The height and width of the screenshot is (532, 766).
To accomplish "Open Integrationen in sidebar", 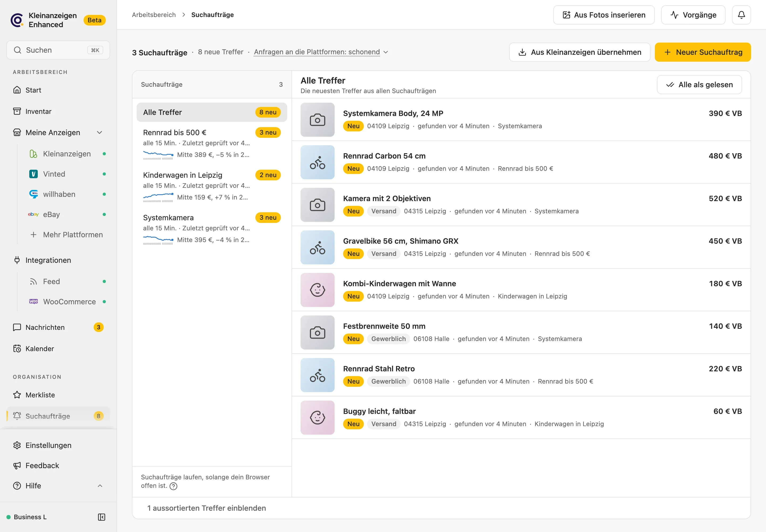I will [x=58, y=260].
